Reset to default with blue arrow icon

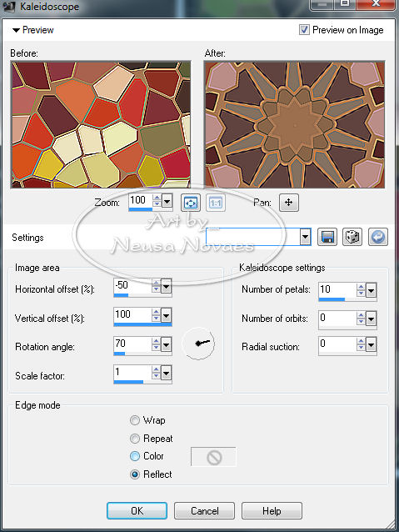378,237
